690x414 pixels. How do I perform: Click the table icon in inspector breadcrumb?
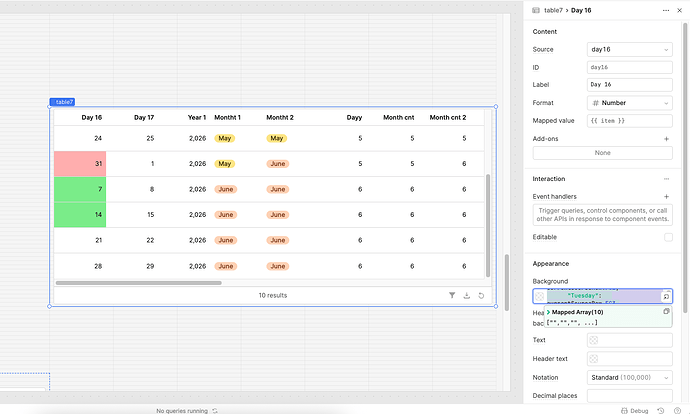(536, 10)
